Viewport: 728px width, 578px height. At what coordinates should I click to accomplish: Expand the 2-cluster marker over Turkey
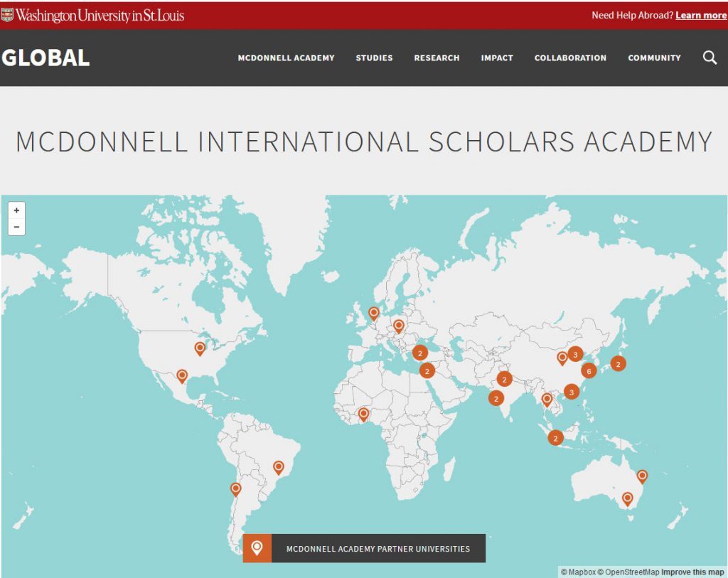click(x=420, y=353)
